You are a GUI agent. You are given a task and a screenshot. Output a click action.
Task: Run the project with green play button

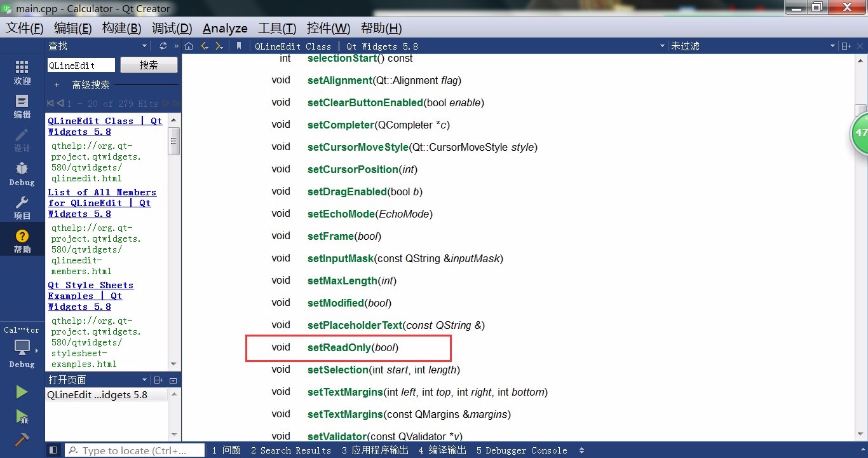click(x=22, y=392)
